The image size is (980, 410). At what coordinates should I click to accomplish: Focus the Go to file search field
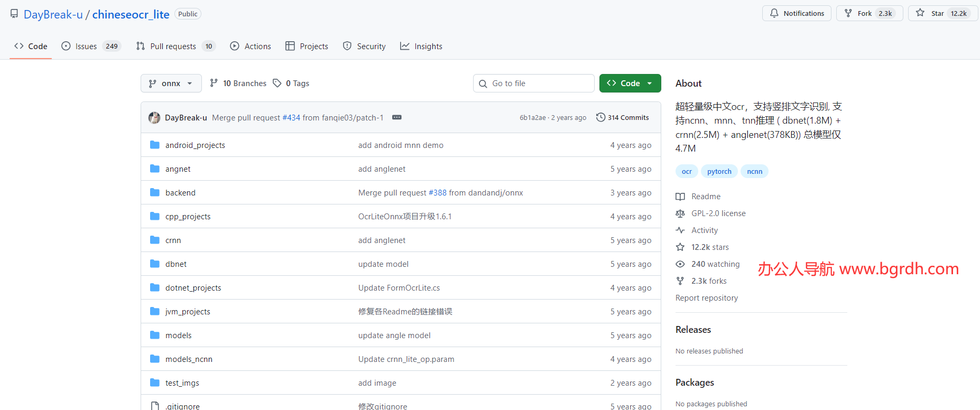(x=534, y=83)
